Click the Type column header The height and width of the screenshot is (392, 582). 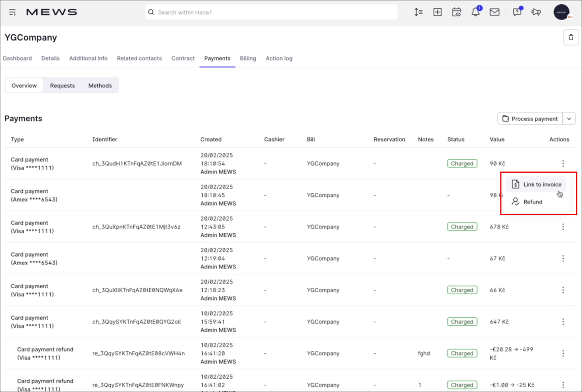click(17, 139)
